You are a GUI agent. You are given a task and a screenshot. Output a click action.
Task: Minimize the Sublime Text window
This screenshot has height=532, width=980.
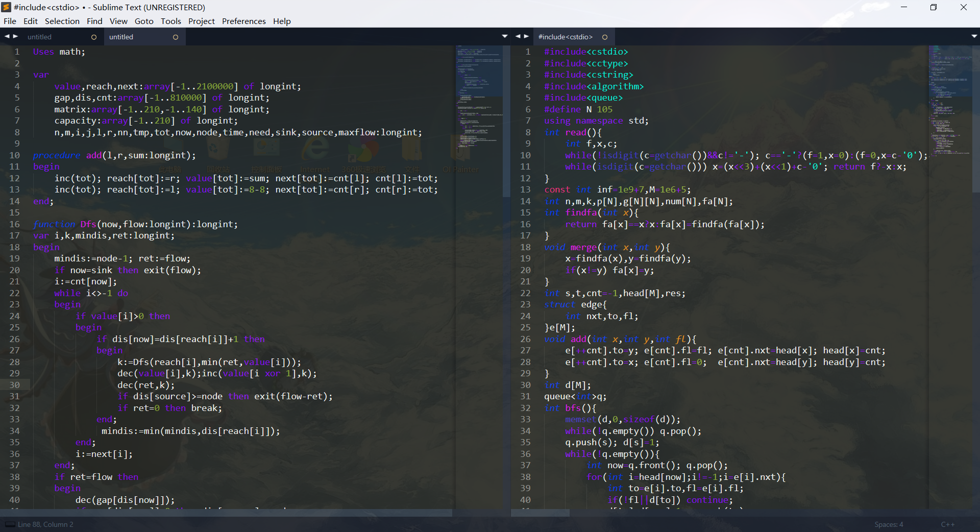[x=904, y=7]
